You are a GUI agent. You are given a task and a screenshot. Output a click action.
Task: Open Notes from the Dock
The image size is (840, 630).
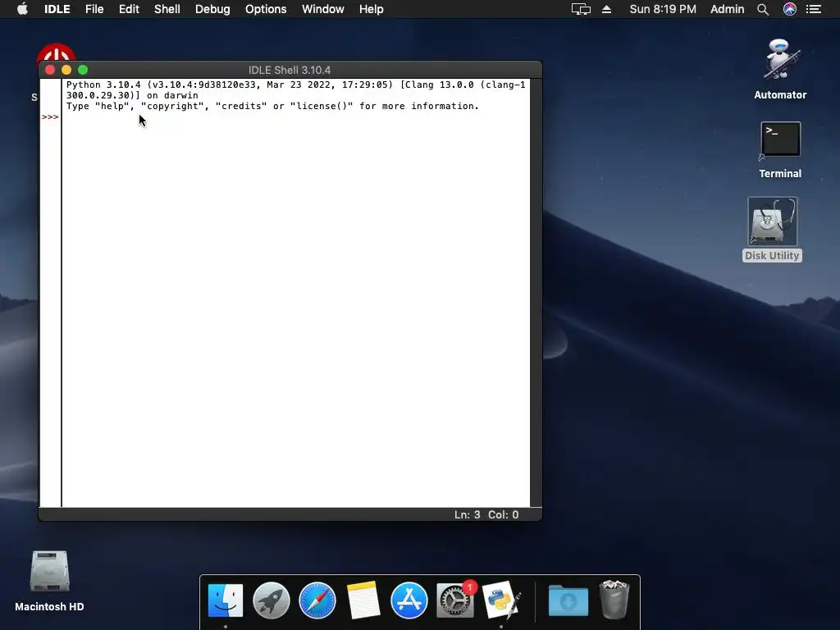tap(363, 600)
